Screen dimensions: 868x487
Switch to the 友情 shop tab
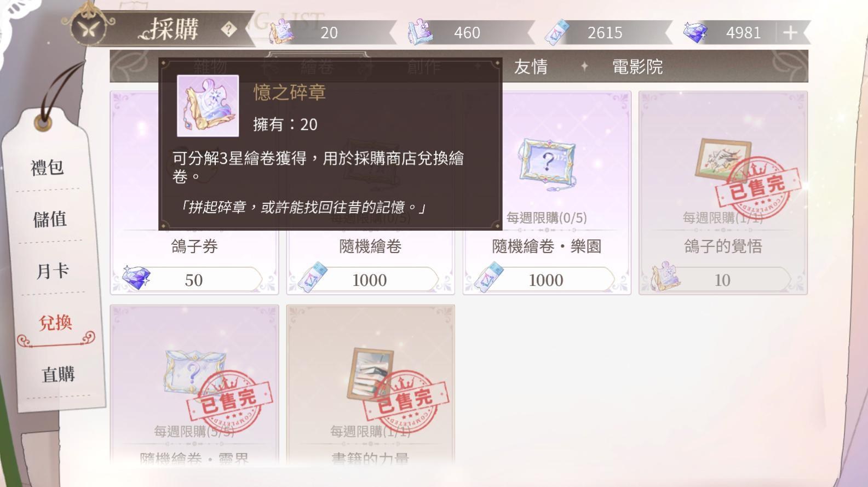pyautogui.click(x=531, y=67)
